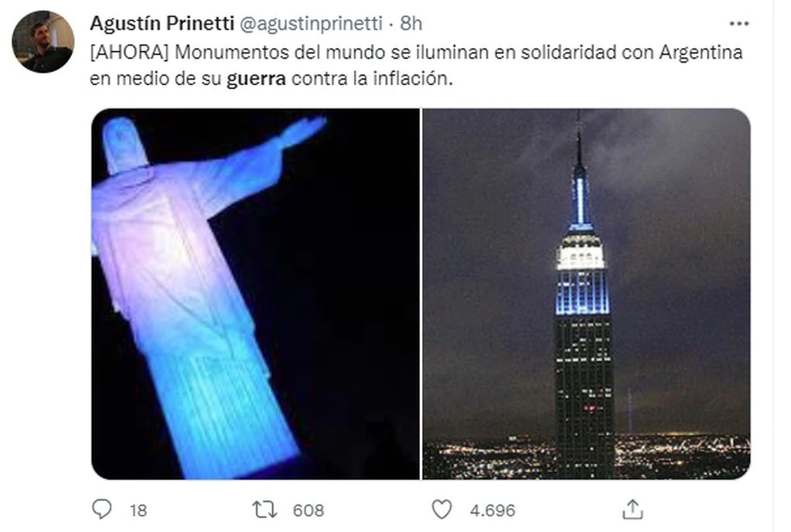Click the reply speech bubble icon
791x532 pixels.
(x=102, y=510)
